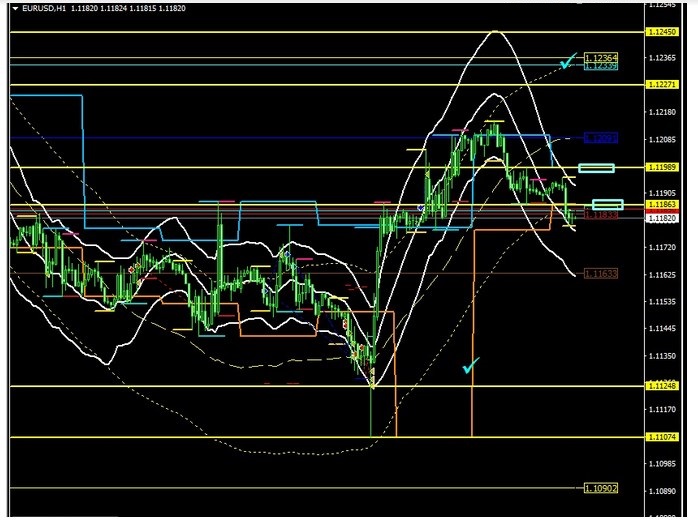Viewport: 698px width, 525px height.
Task: Select the cyan rectangle near 1.11863 level
Action: [x=607, y=204]
